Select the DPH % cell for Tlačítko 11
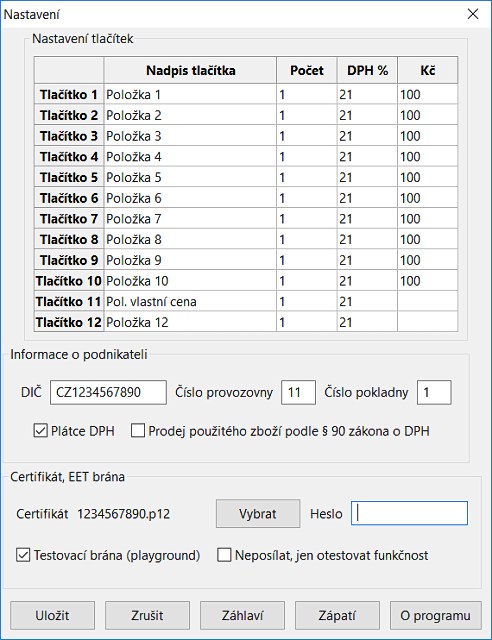Screen dimensions: 492x640 click(367, 302)
